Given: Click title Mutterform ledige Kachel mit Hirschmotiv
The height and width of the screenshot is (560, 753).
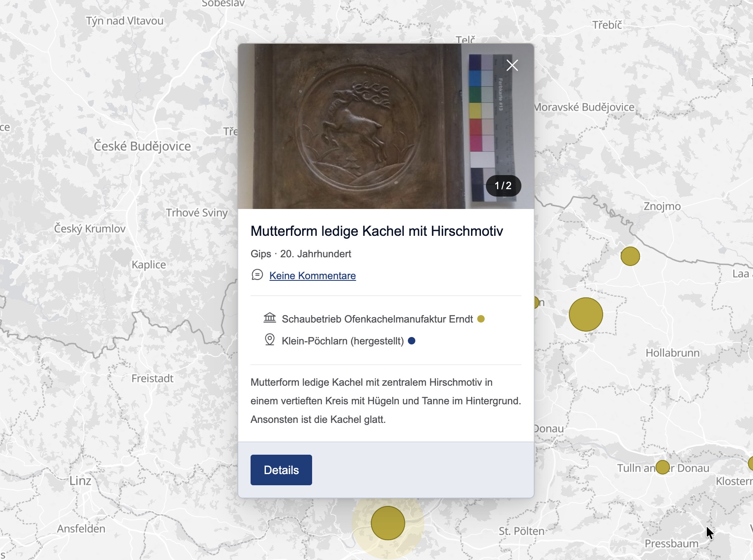Looking at the screenshot, I should 376,231.
